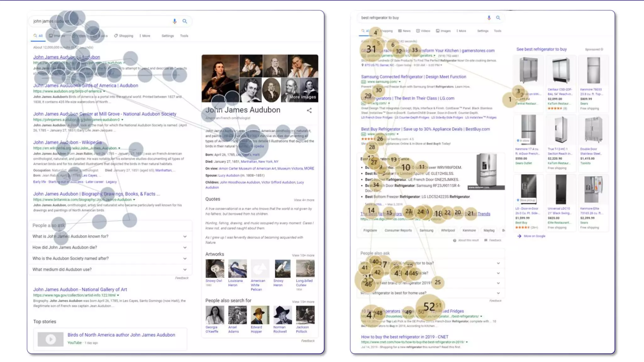This screenshot has height=362, width=644.
Task: Click the microphone icon in Audubon search
Action: pyautogui.click(x=175, y=21)
